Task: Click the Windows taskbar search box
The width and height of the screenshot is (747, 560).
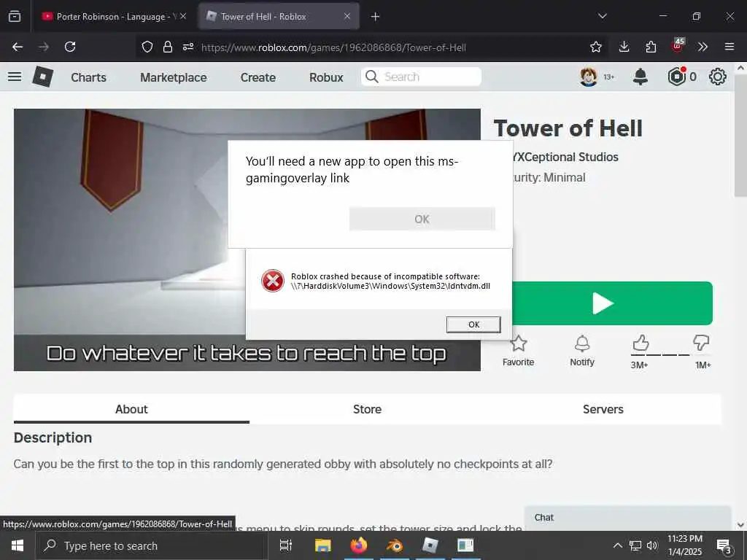Action: [x=152, y=545]
